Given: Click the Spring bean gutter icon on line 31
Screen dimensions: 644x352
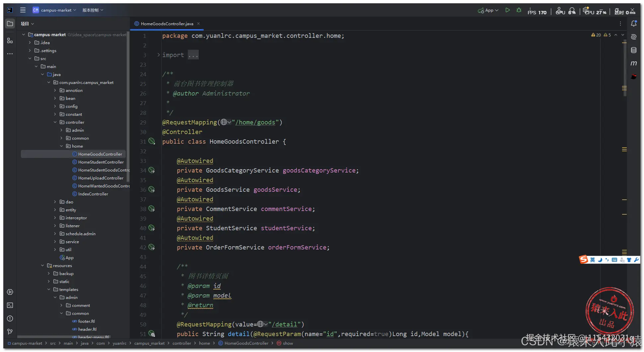Looking at the screenshot, I should point(152,141).
